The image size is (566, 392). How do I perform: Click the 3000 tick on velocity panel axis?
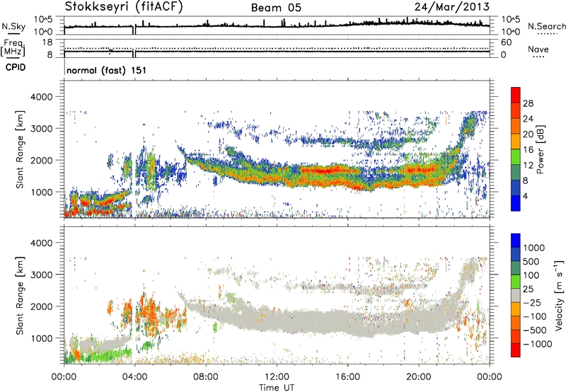point(42,275)
